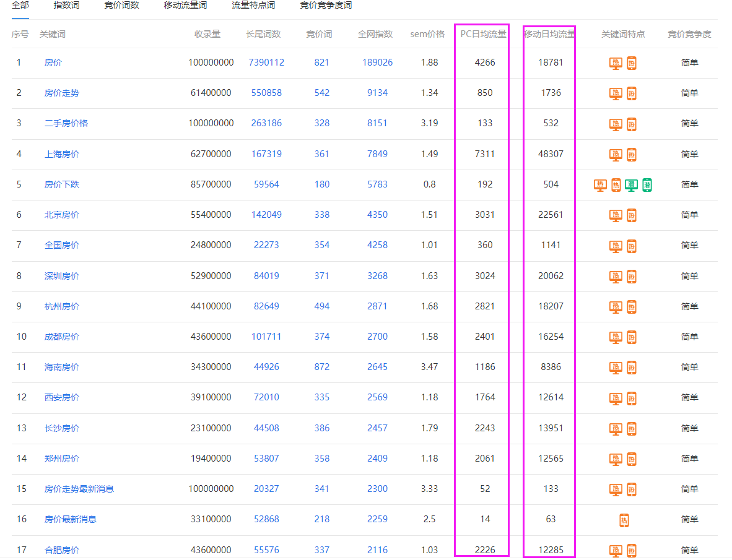Select the PC hot icon for 二手房价格
The width and height of the screenshot is (732, 560).
(x=616, y=124)
